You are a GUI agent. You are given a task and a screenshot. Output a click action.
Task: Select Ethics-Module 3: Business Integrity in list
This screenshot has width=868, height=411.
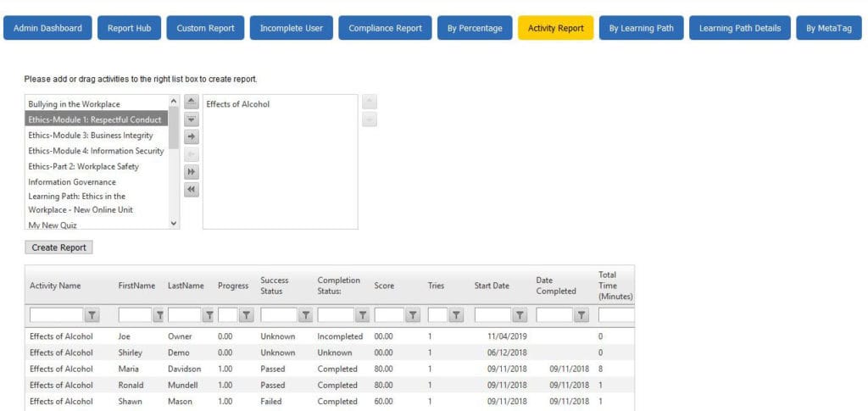(x=91, y=136)
